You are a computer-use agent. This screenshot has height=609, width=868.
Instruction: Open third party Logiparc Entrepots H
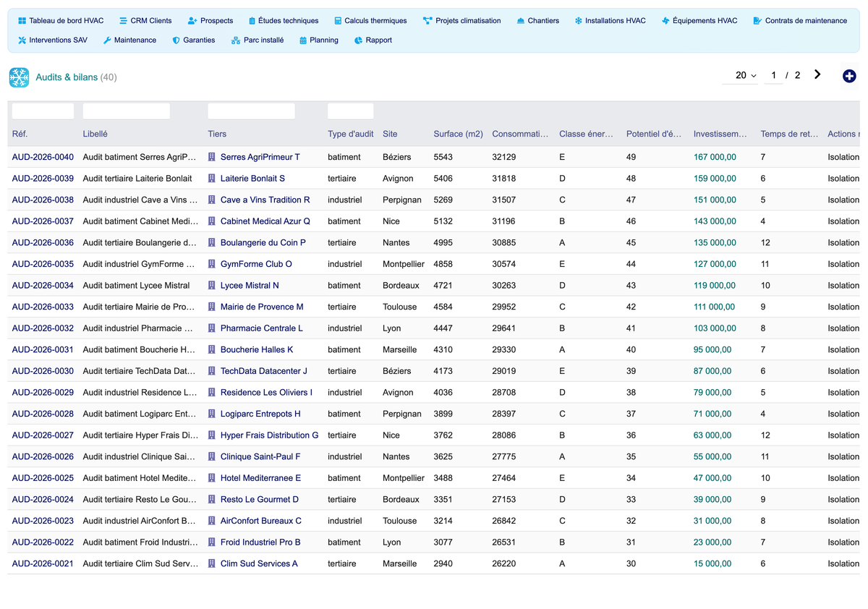(x=260, y=414)
